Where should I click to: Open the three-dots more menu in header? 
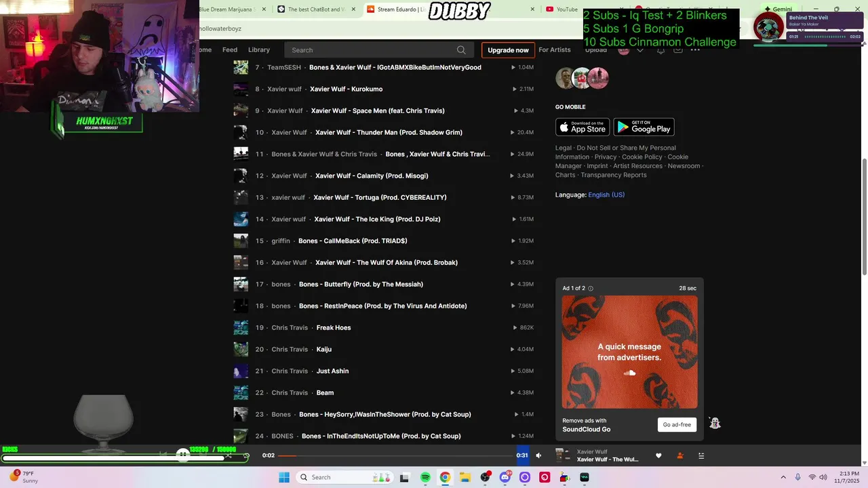click(695, 50)
